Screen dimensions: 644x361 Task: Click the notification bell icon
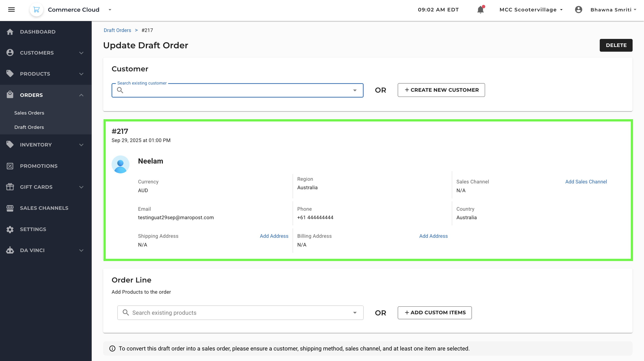click(480, 10)
